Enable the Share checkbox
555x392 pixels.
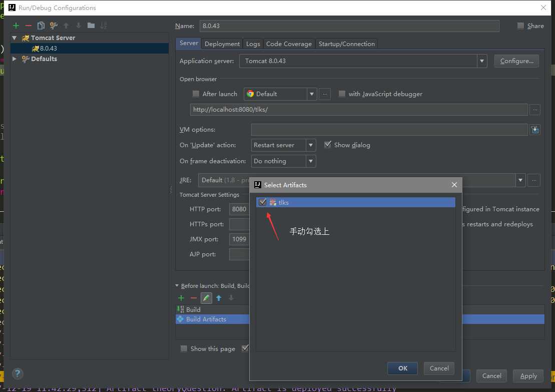[x=520, y=26]
